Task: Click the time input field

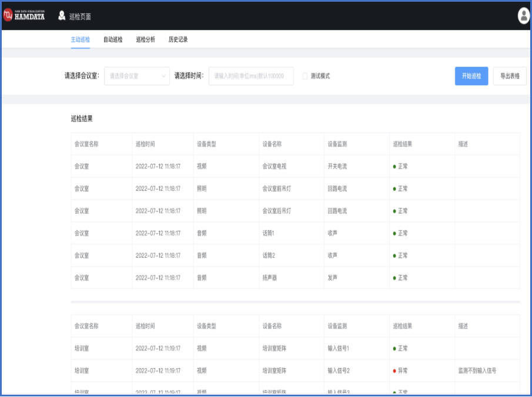Action: [251, 76]
